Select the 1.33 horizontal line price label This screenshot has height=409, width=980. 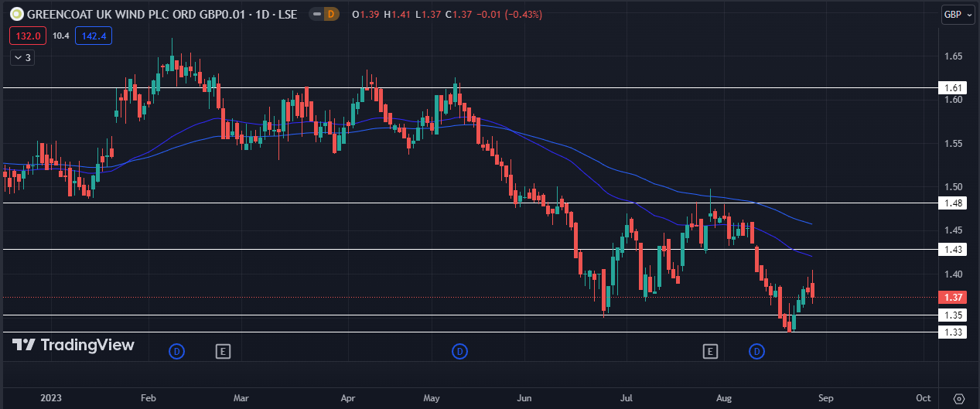[953, 332]
